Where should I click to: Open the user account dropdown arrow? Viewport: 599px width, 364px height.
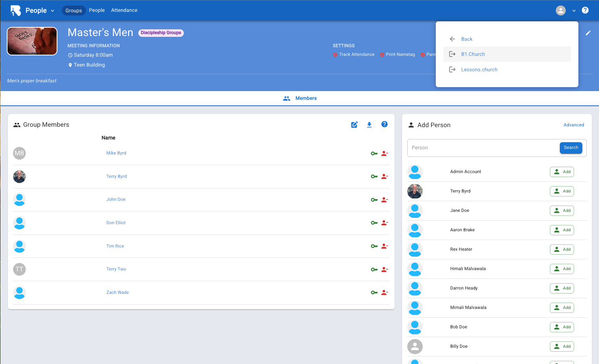[574, 11]
